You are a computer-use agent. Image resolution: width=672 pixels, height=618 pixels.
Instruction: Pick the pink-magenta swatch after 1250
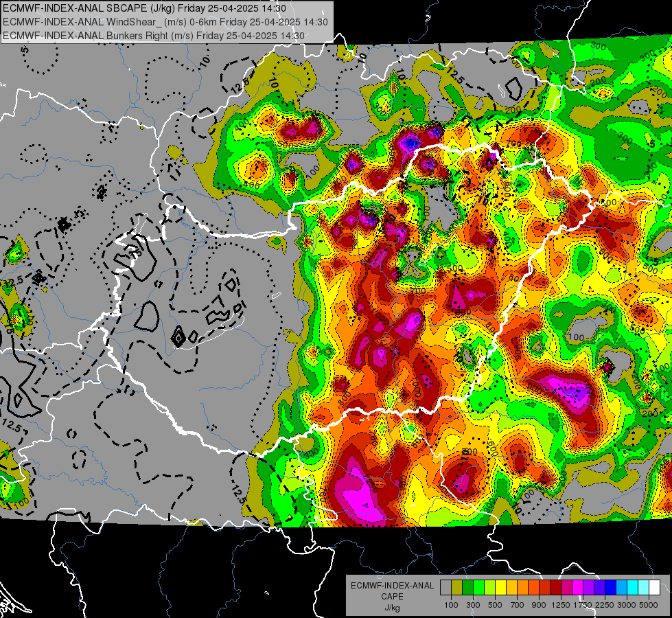[x=566, y=588]
